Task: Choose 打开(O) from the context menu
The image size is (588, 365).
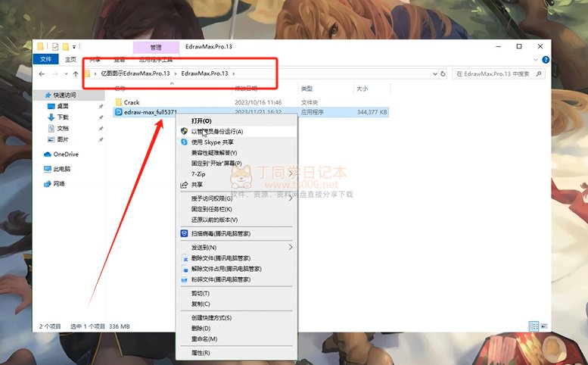Action: (237, 121)
